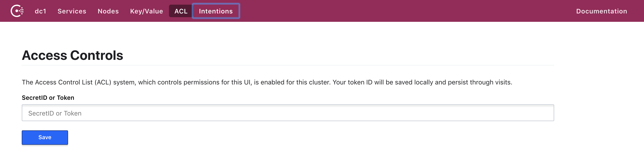The height and width of the screenshot is (161, 644).
Task: Switch to Key/Value store
Action: [x=147, y=11]
